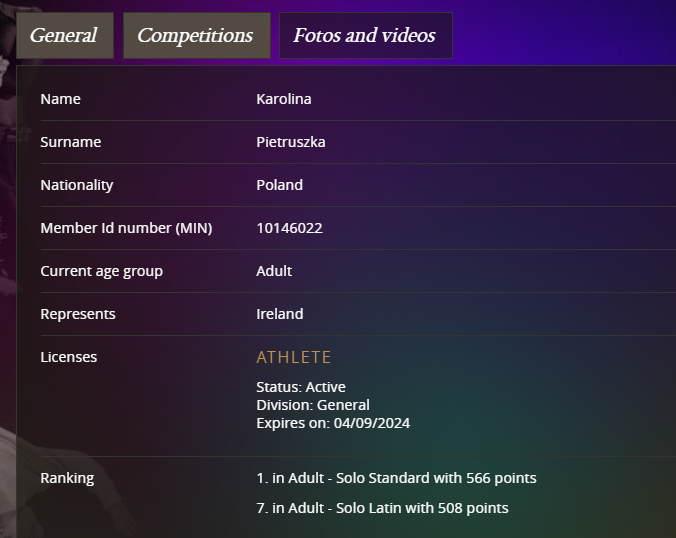This screenshot has width=676, height=538.
Task: Click the Current age group label
Action: (x=101, y=271)
